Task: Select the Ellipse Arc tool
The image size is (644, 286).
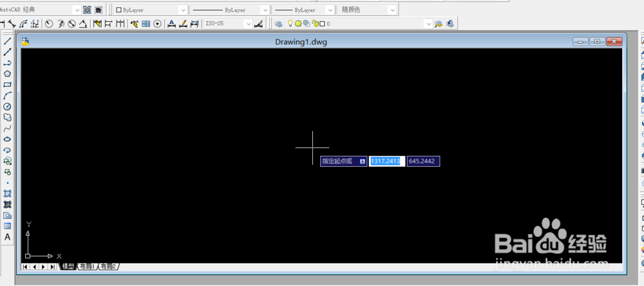Action: [7, 150]
